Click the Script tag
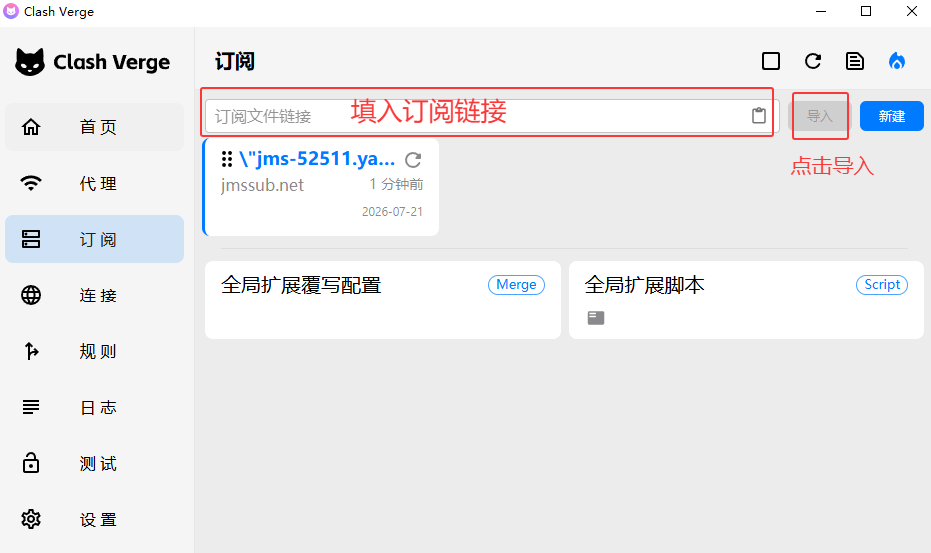 (x=882, y=285)
